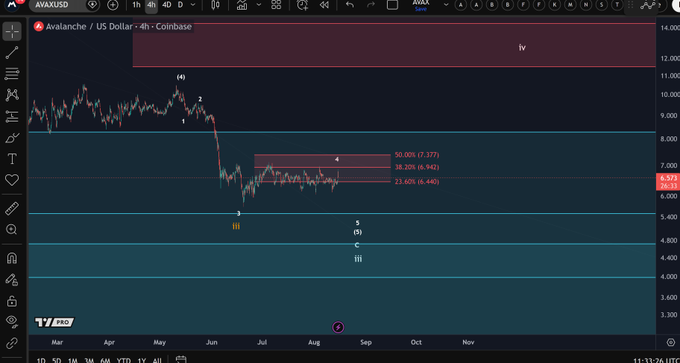This screenshot has width=680, height=363.
Task: Expand the AVAX layout dropdown arrow
Action: pos(446,5)
